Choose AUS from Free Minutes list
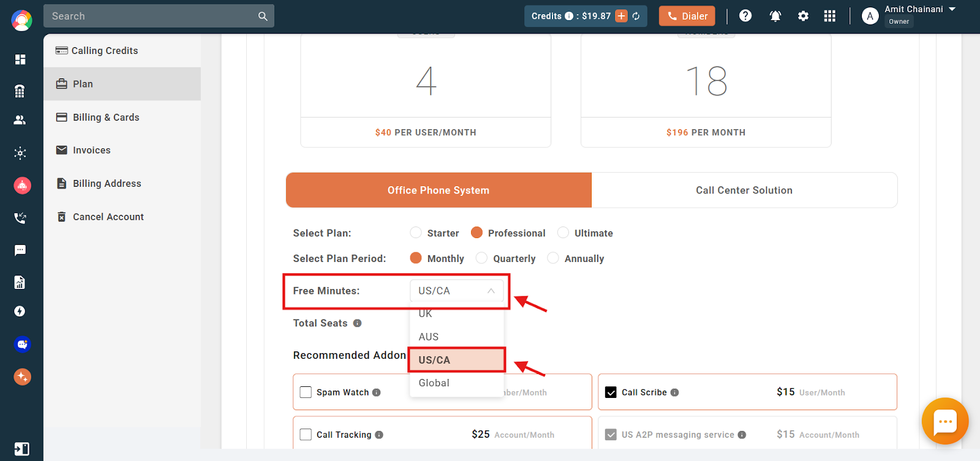980x461 pixels. pyautogui.click(x=457, y=337)
